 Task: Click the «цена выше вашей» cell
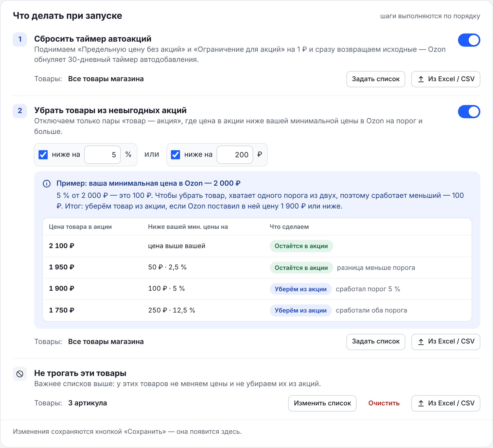click(x=177, y=246)
